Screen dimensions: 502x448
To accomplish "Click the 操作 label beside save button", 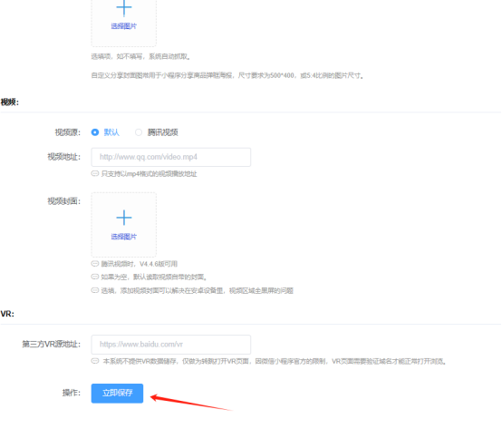I will pyautogui.click(x=72, y=393).
